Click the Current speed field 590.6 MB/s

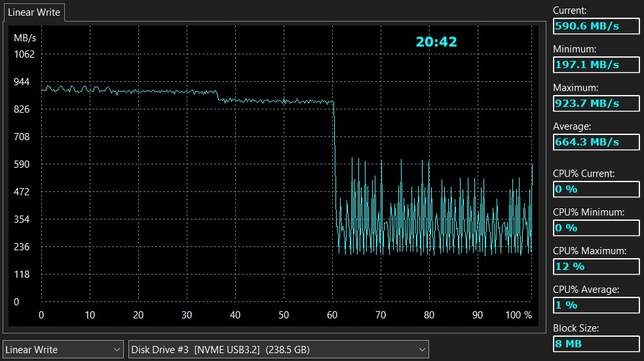click(x=596, y=26)
